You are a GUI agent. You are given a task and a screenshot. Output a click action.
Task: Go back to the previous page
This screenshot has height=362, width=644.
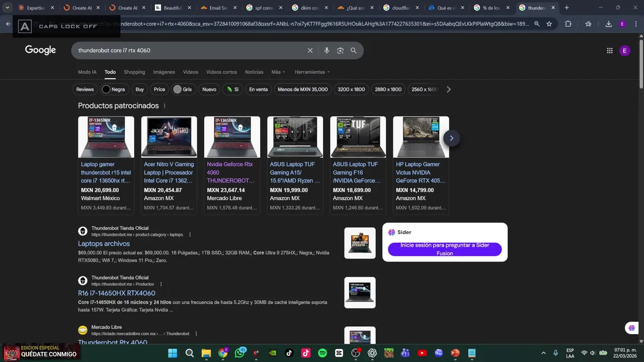pos(8,24)
